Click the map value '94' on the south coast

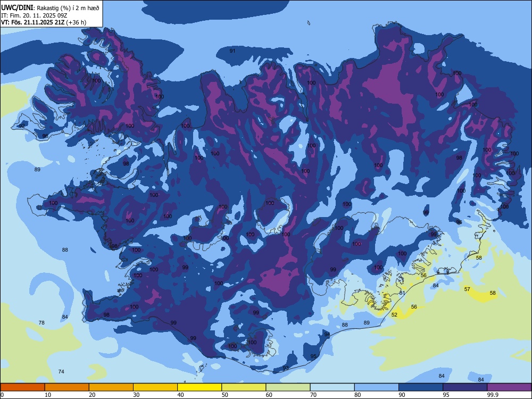(327, 335)
